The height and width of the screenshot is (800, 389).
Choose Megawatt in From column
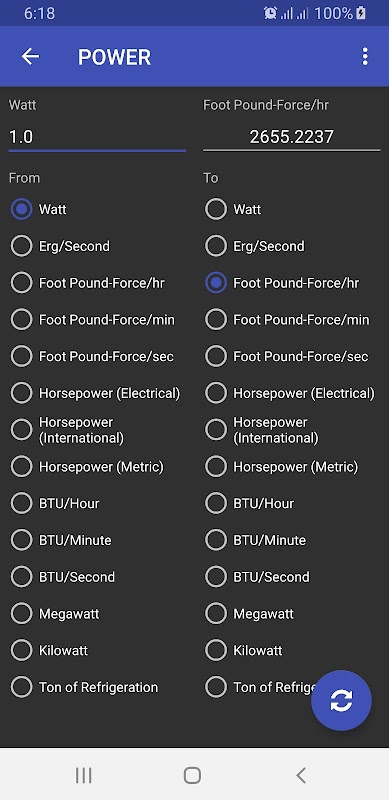tap(55, 614)
